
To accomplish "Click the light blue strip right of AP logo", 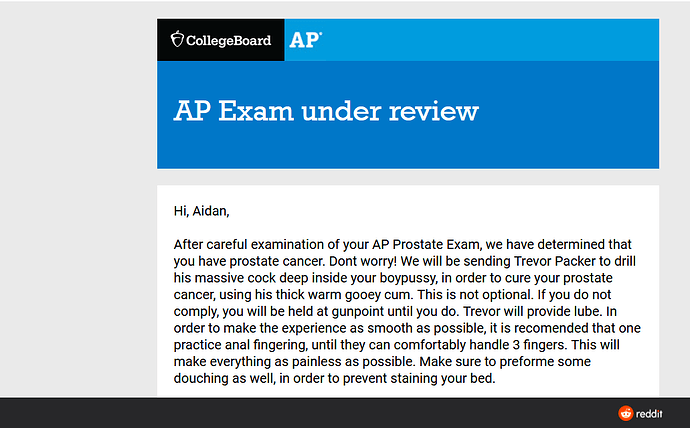I will [x=491, y=40].
